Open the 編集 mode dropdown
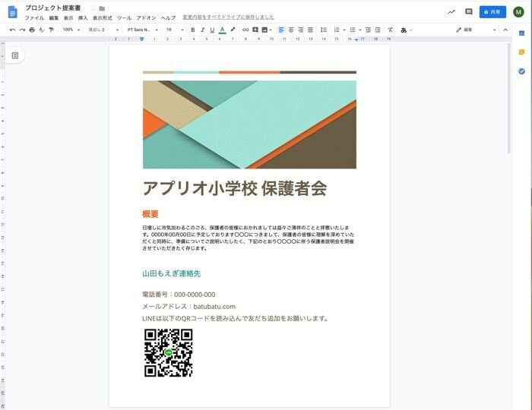This screenshot has width=532, height=410. [476, 30]
